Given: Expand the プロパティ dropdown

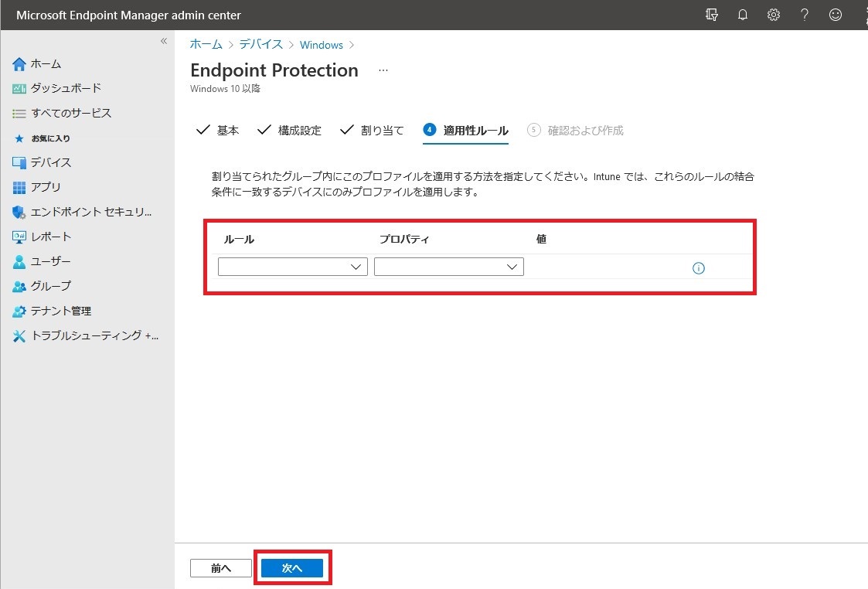Looking at the screenshot, I should [x=449, y=267].
